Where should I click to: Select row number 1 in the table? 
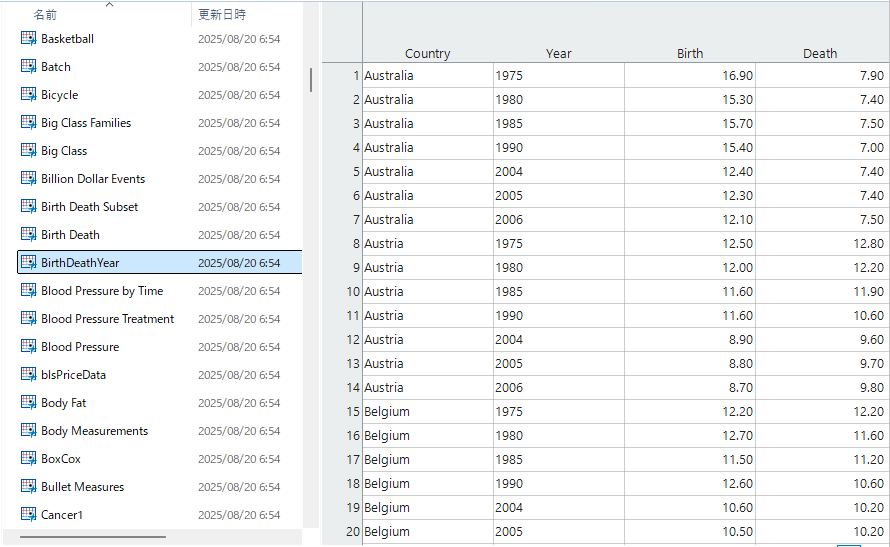tap(356, 75)
